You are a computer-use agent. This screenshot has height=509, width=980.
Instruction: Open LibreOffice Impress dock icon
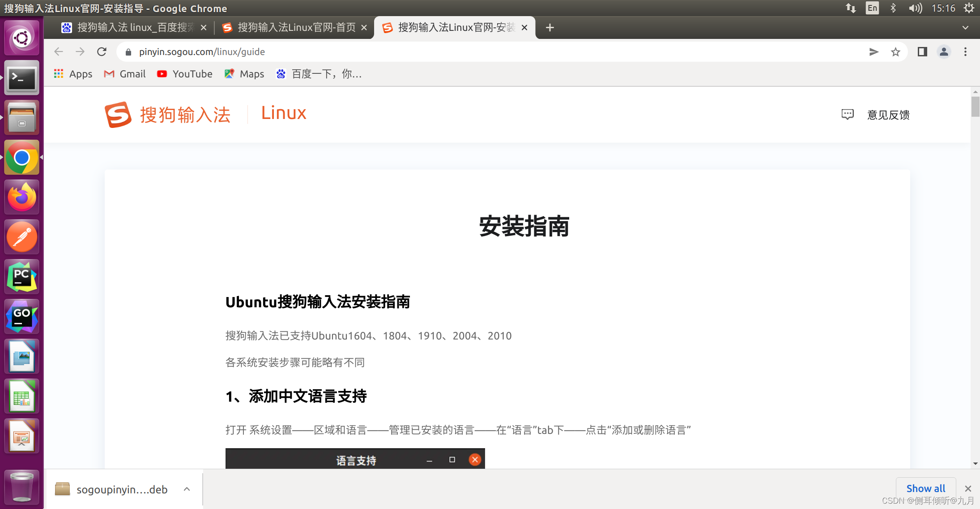point(21,436)
